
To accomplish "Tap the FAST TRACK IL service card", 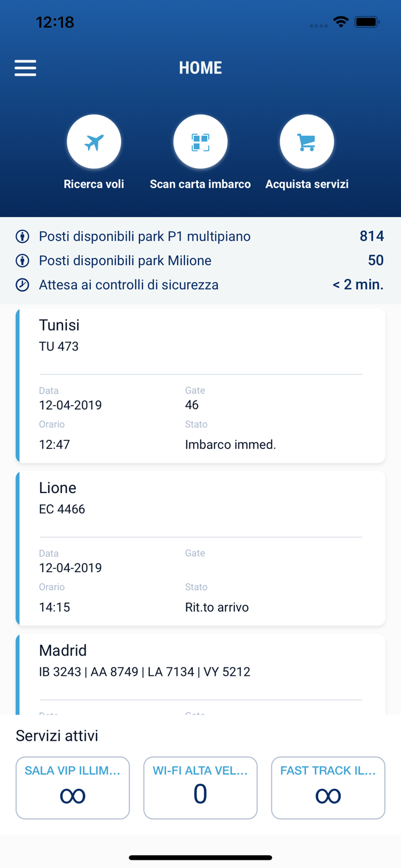I will point(328,788).
